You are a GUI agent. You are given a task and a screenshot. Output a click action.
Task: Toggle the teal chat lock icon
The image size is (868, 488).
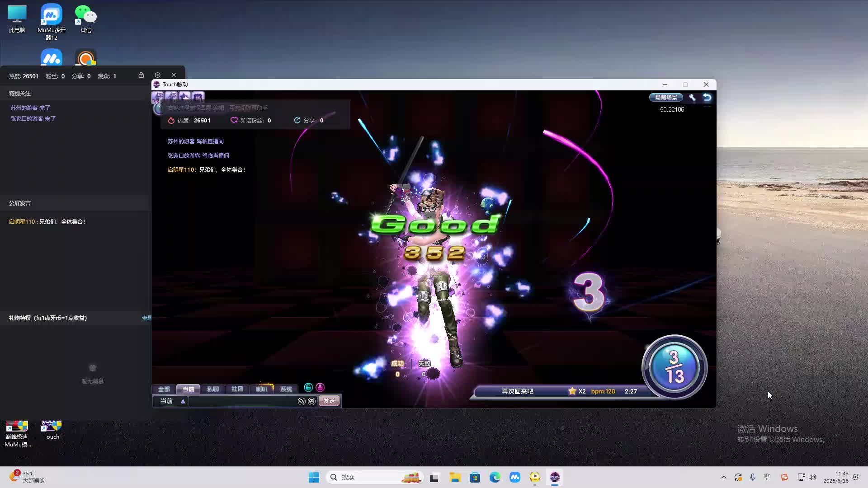[308, 388]
